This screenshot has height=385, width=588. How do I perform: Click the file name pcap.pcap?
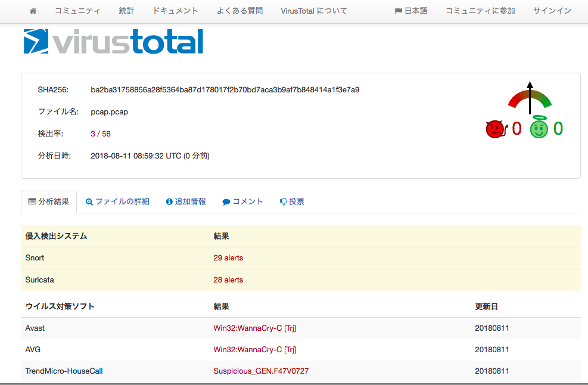click(x=109, y=112)
